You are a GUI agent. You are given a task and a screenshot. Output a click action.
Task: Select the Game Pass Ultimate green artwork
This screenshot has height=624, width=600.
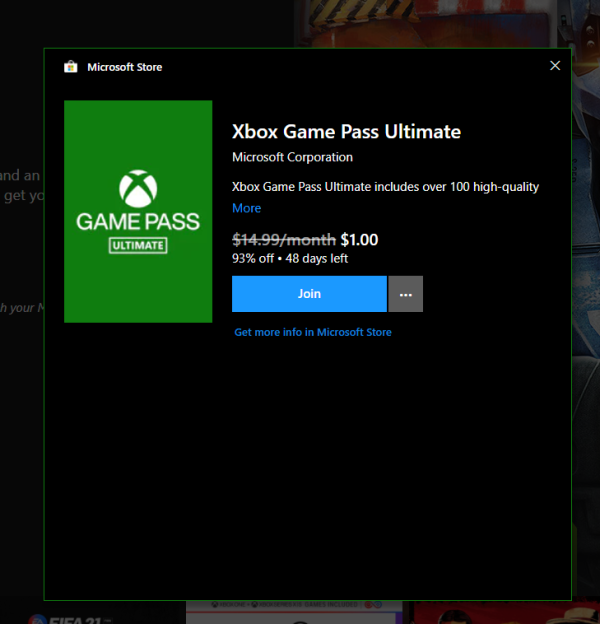coord(138,211)
